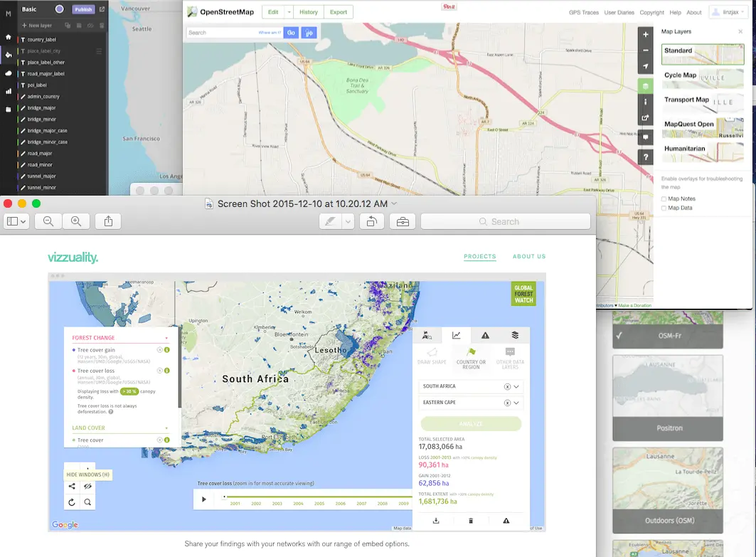
Task: Clear the EASTERN CAPE selection with its x
Action: tap(507, 403)
